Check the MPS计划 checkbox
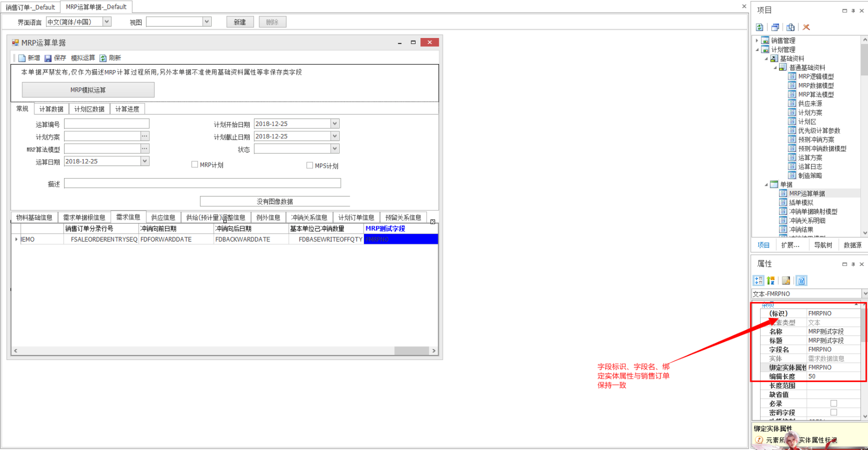 (310, 166)
